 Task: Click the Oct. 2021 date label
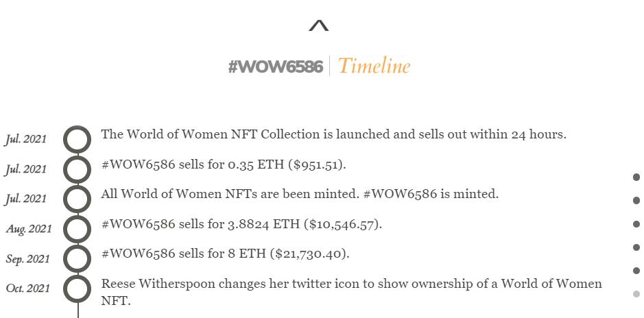point(28,289)
